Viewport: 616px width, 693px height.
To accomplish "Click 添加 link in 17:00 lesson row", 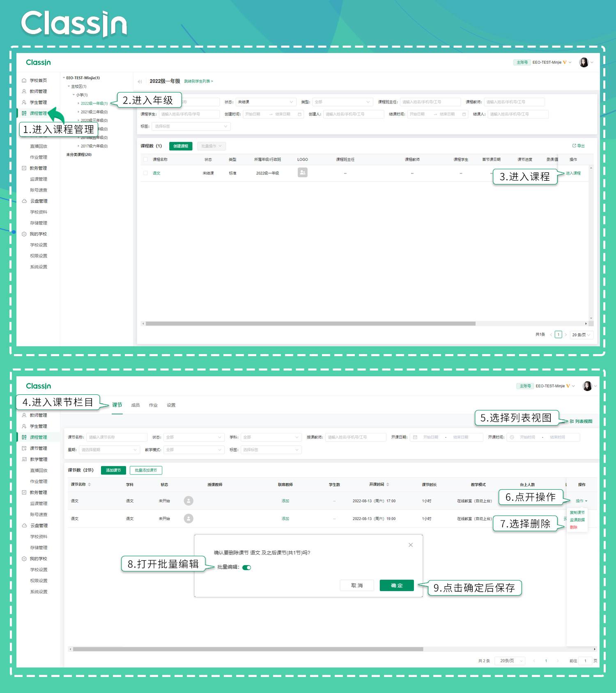I will coord(285,501).
